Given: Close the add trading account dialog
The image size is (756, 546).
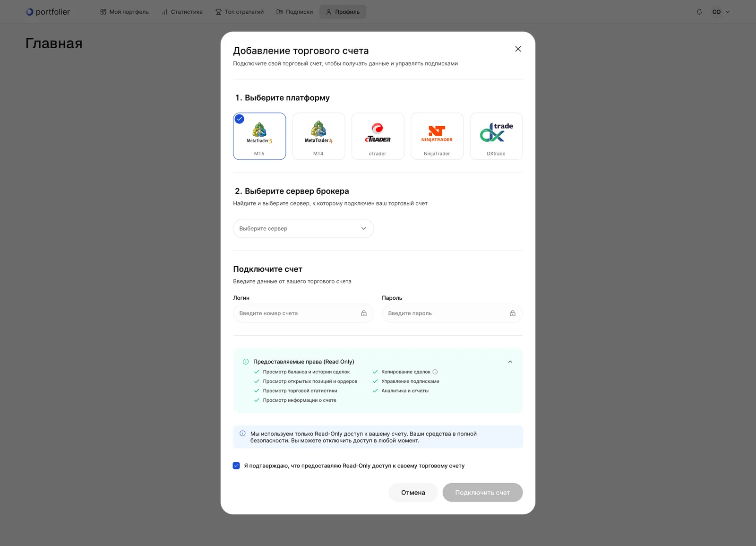Looking at the screenshot, I should click(x=518, y=49).
